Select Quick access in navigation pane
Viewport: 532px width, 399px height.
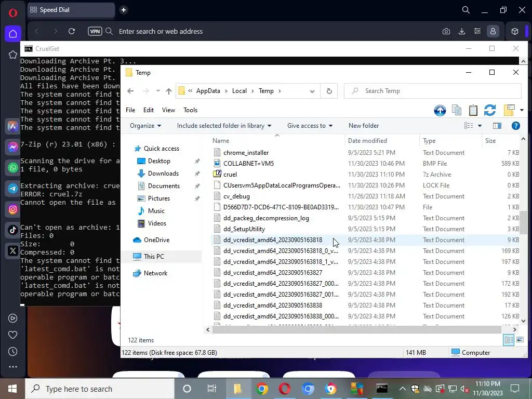point(161,148)
